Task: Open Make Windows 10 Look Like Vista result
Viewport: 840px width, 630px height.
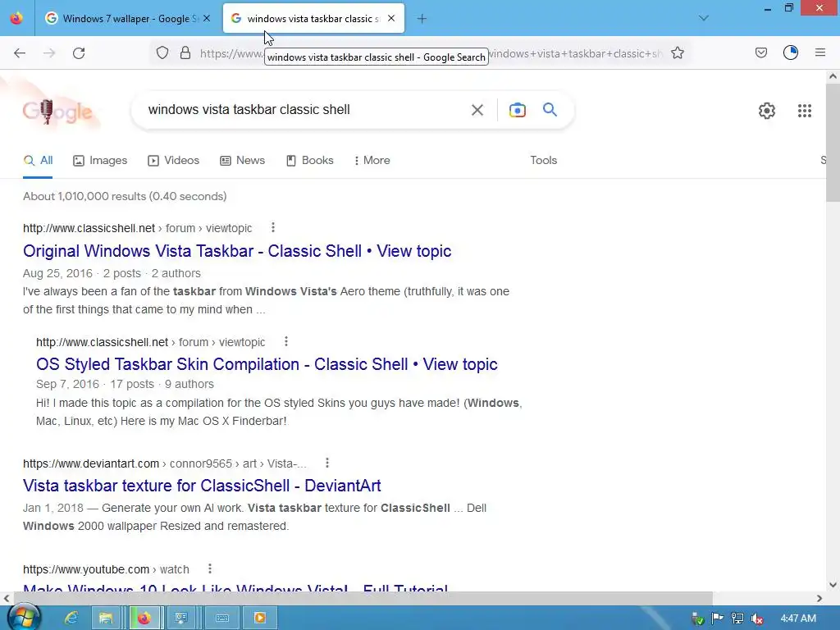Action: click(x=235, y=587)
